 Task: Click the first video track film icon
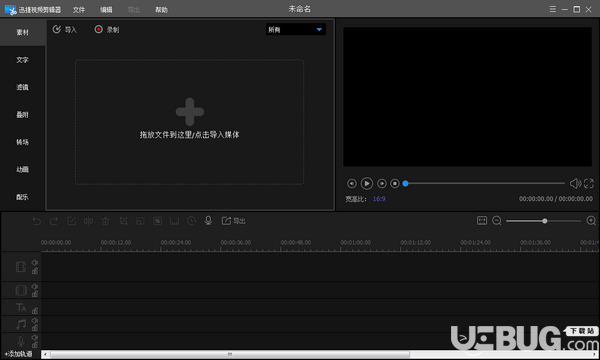[x=21, y=267]
